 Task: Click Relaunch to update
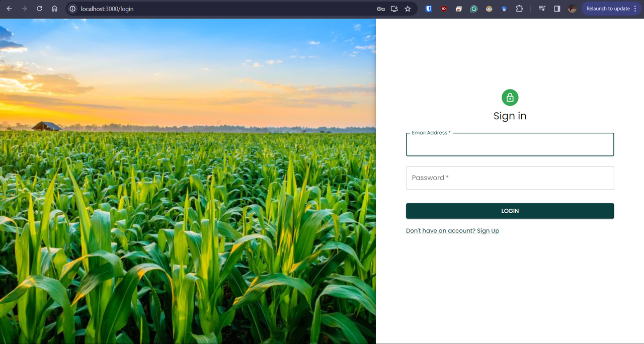pos(608,9)
